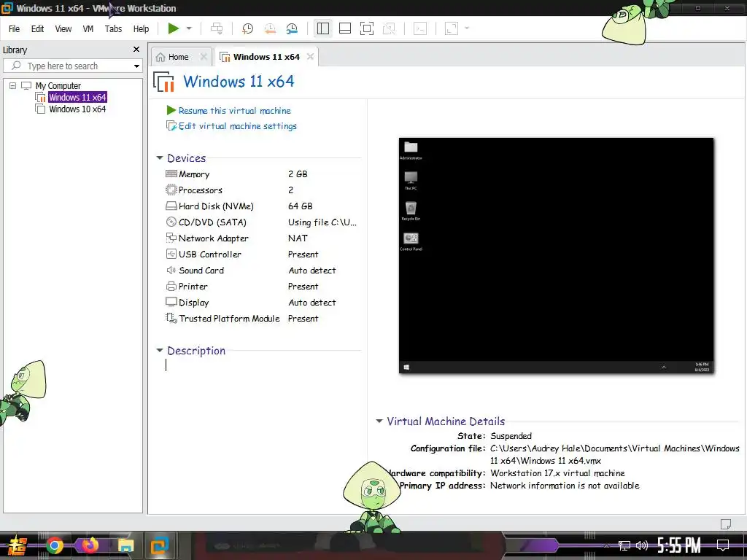Collapse the Description section
The height and width of the screenshot is (560, 747).
pyautogui.click(x=160, y=351)
